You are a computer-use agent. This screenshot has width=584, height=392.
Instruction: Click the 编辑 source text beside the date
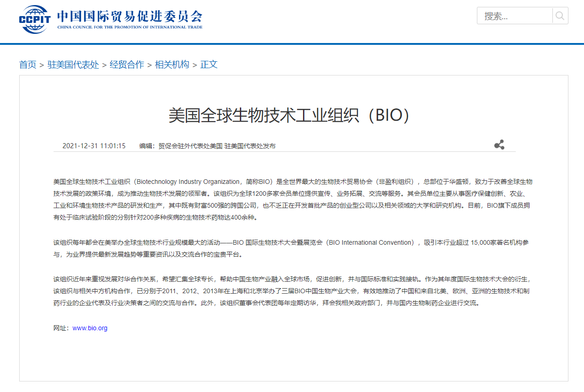point(207,146)
